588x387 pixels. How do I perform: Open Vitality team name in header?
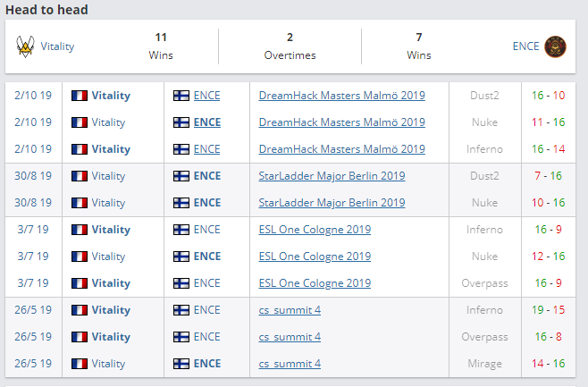pos(57,46)
